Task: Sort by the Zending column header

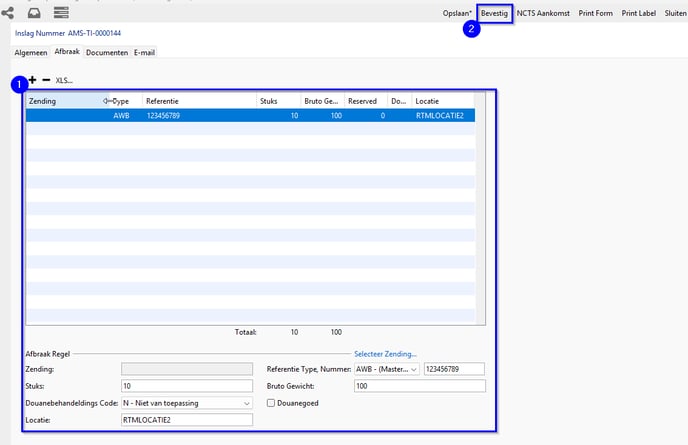Action: pyautogui.click(x=66, y=101)
